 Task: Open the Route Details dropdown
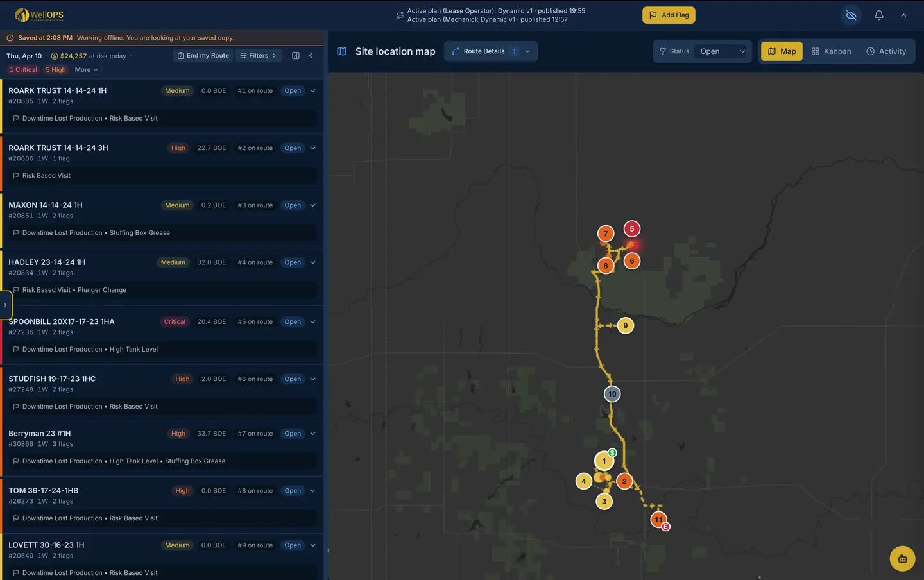pyautogui.click(x=491, y=51)
